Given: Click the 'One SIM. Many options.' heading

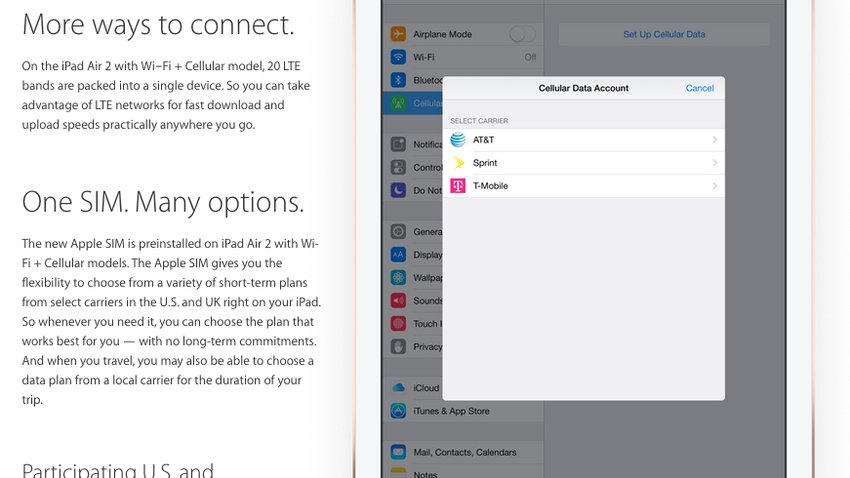Looking at the screenshot, I should pyautogui.click(x=163, y=203).
